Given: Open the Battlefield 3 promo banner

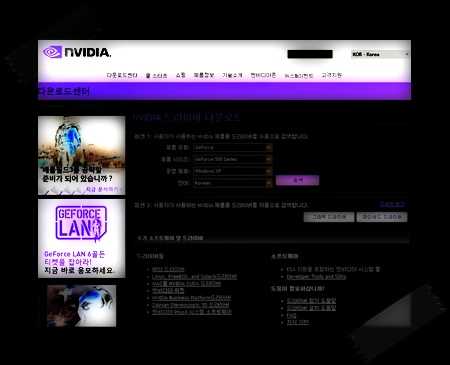Looking at the screenshot, I should coord(82,155).
